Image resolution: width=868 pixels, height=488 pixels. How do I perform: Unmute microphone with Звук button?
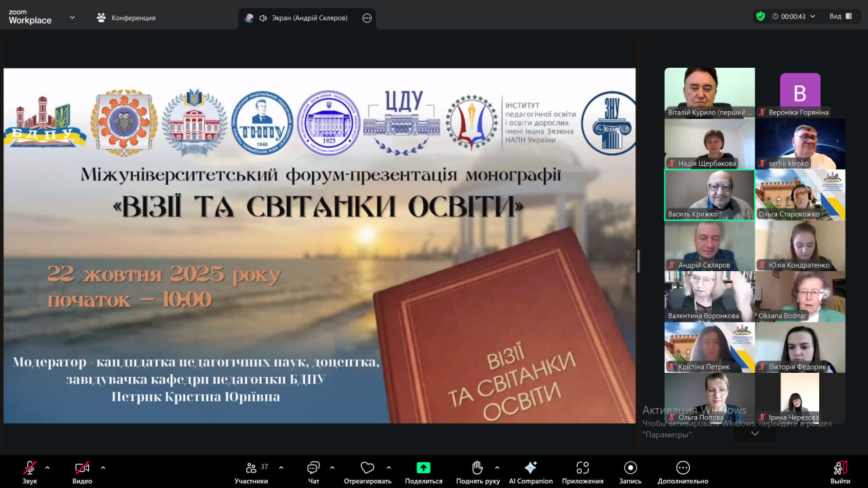[x=30, y=468]
